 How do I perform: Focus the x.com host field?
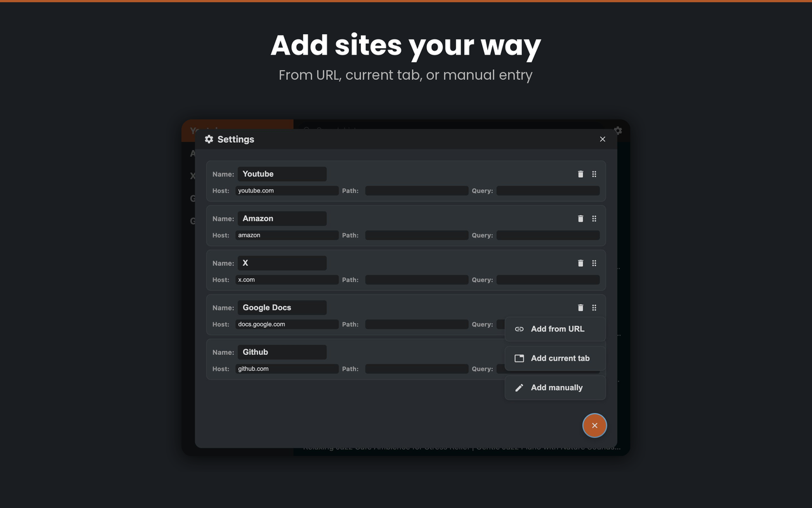point(287,279)
